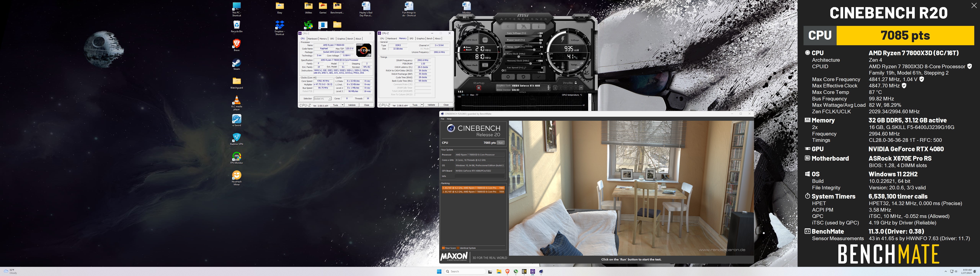
Task: Open Dropbox shortcut on desktop
Action: pyautogui.click(x=280, y=28)
